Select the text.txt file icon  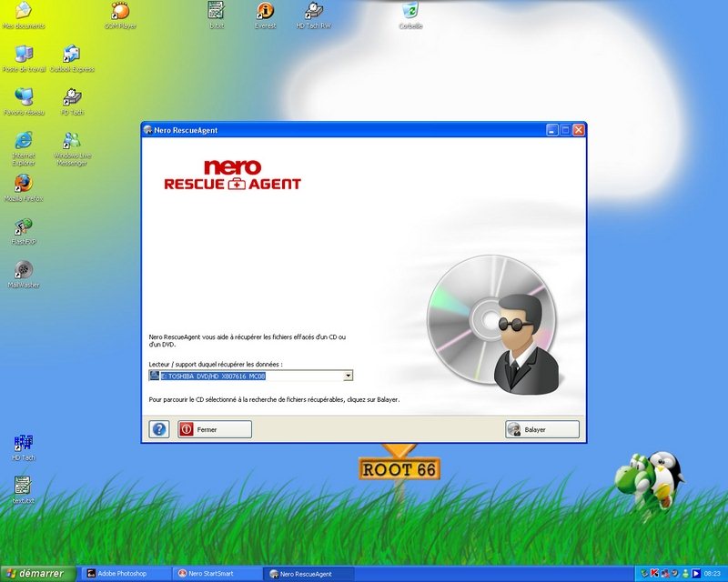tap(24, 490)
